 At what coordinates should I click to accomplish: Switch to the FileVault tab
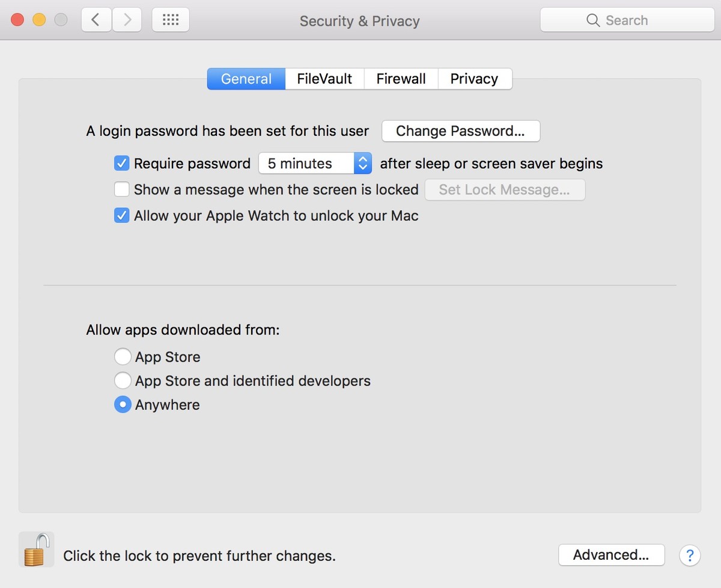click(324, 79)
